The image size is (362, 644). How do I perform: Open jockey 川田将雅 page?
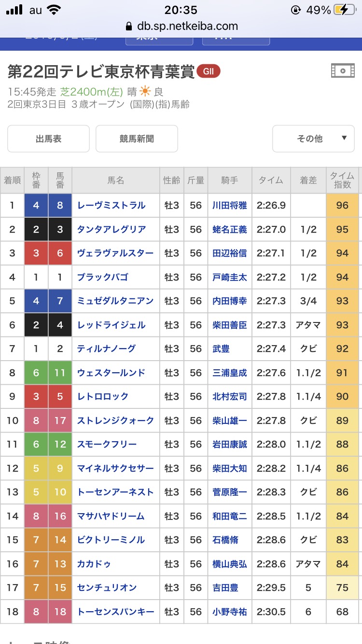230,206
